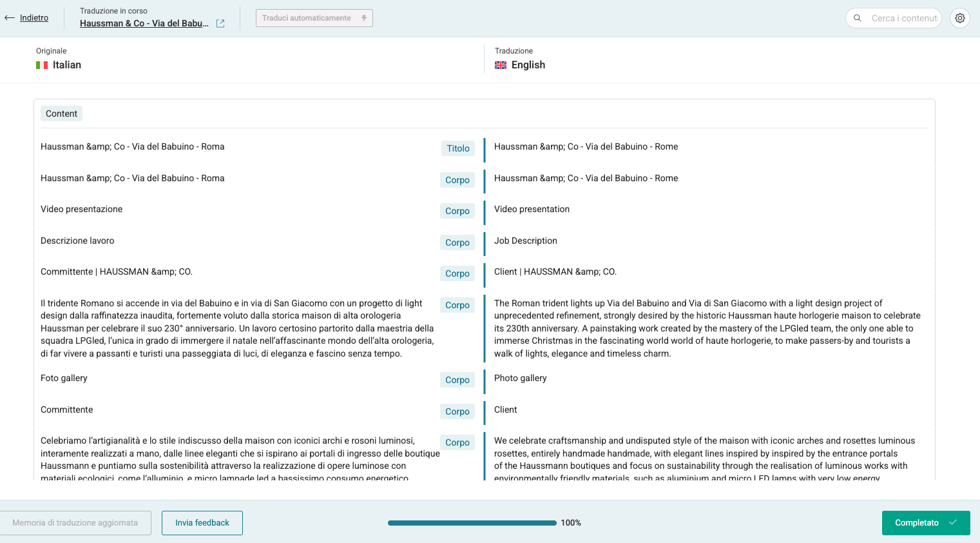
Task: Select the original text Foto gallery
Action: point(64,378)
